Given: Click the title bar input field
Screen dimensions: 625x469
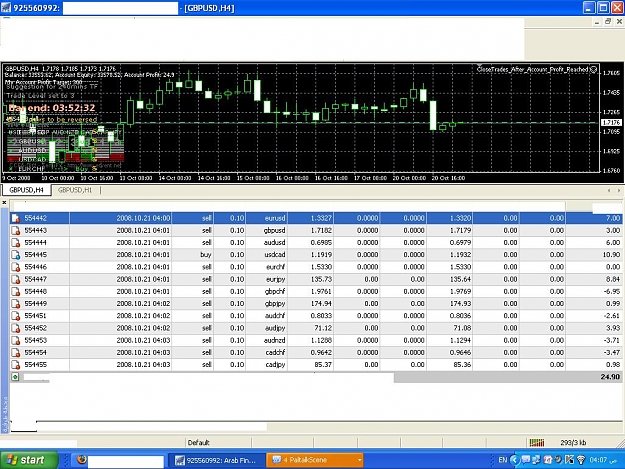Looking at the screenshot, I should (x=120, y=8).
